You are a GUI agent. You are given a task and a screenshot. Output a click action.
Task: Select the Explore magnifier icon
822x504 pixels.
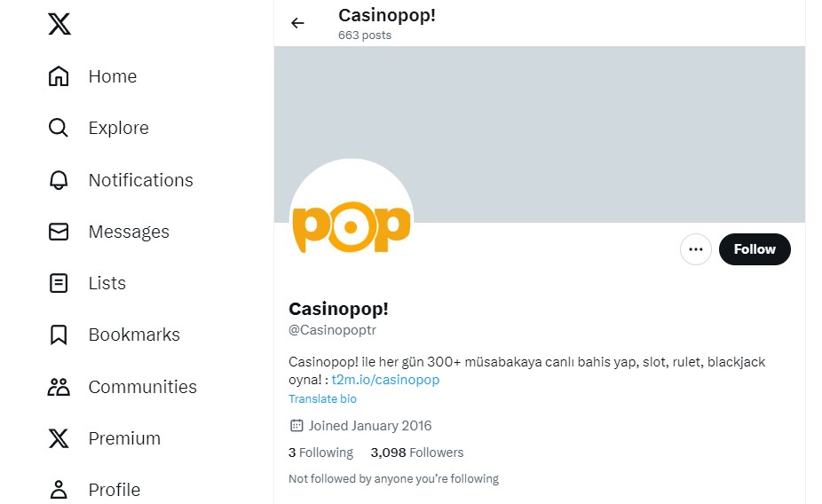[x=59, y=128]
